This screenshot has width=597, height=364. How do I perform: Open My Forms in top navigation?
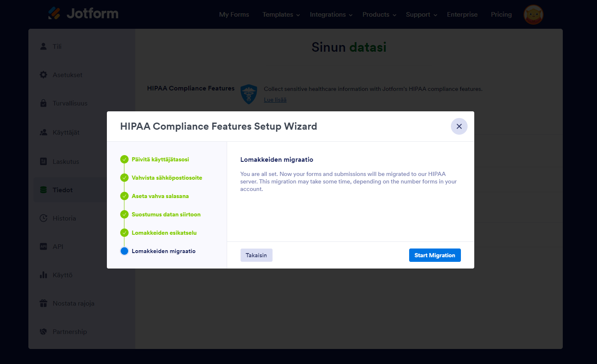[x=234, y=15]
